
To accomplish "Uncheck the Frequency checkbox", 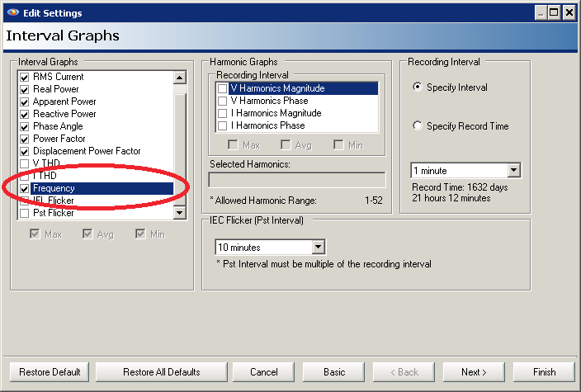I will [25, 189].
